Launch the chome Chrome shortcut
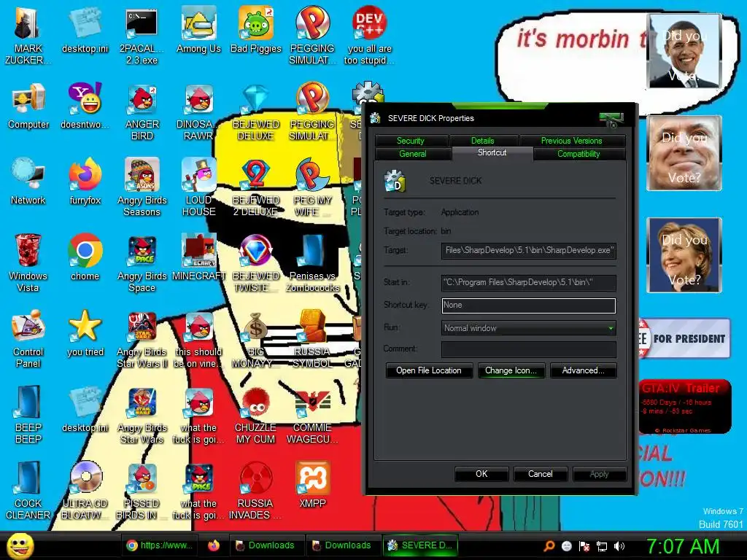 click(85, 257)
